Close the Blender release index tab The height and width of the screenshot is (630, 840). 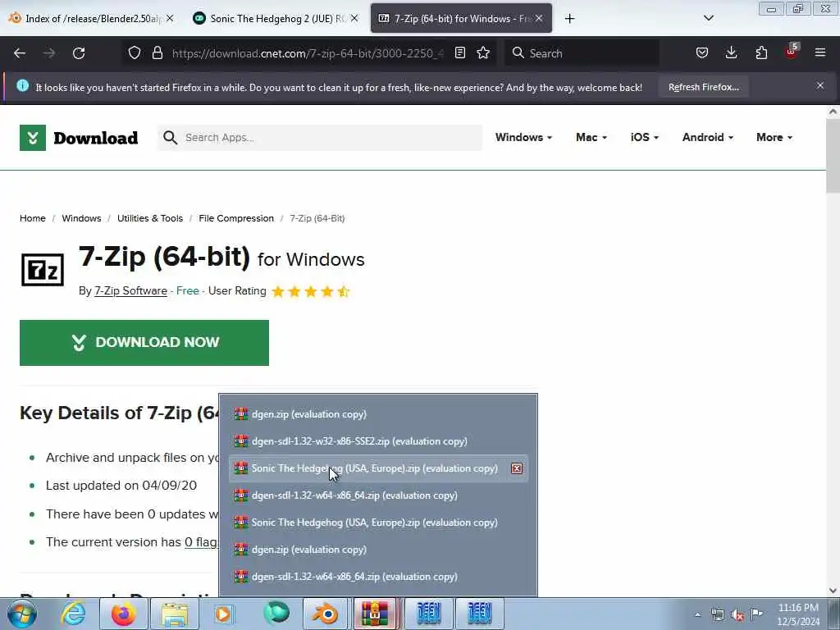point(170,18)
